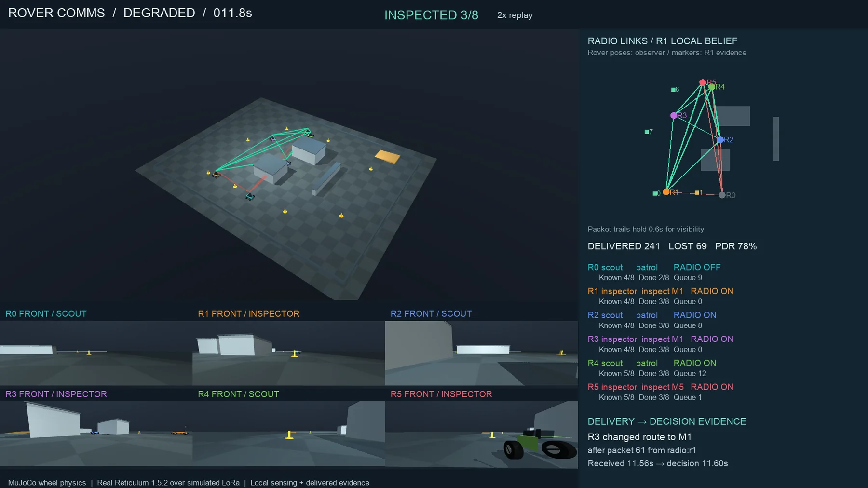Select the R1 inspector inspect M1 row
Screen dimensions: 868x488
pyautogui.click(x=660, y=291)
